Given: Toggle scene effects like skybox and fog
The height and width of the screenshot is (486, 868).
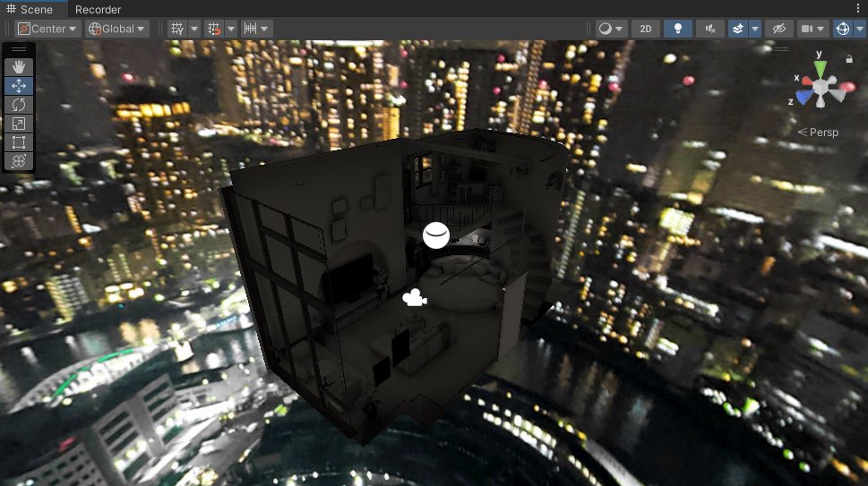Looking at the screenshot, I should coord(738,29).
